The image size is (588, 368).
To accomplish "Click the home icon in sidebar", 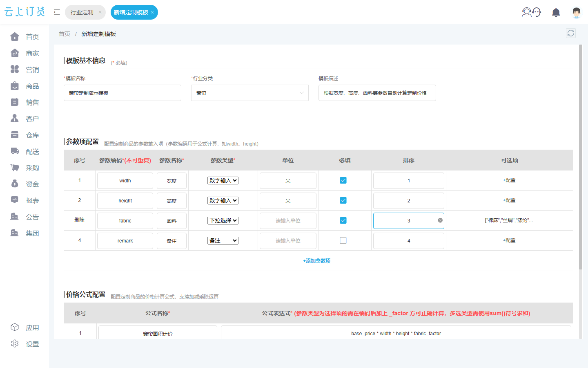I will [15, 37].
